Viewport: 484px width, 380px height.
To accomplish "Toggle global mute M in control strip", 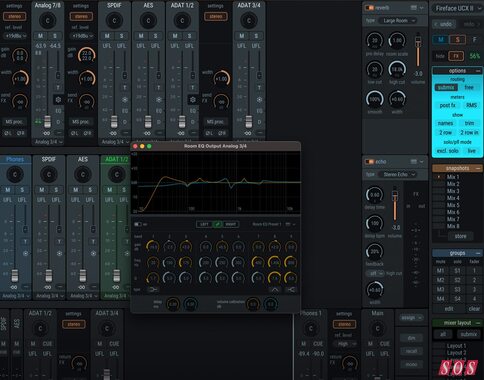I will (x=441, y=40).
